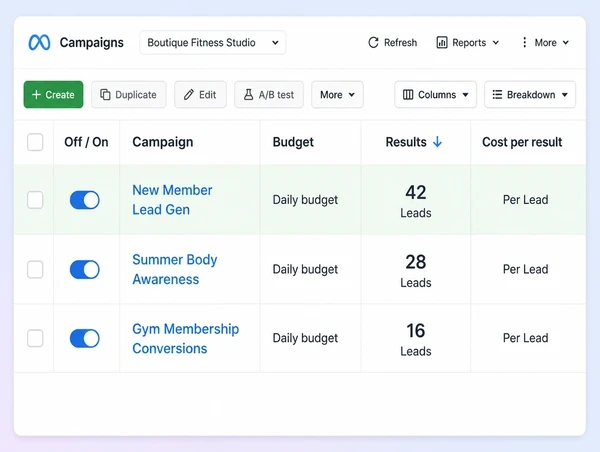Click Daily budget in New Member Lead Gen row
This screenshot has height=452, width=600.
(305, 200)
